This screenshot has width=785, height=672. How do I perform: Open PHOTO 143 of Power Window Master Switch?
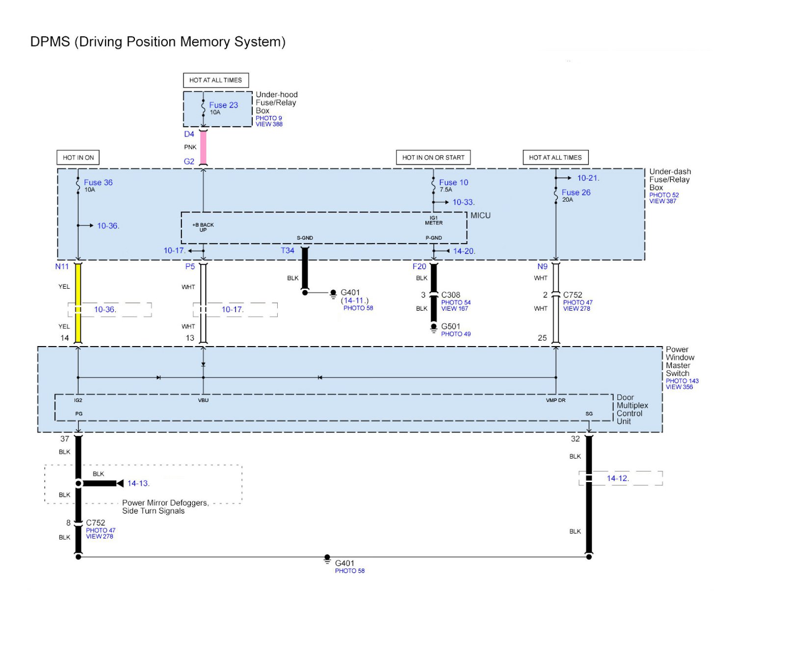coord(682,381)
